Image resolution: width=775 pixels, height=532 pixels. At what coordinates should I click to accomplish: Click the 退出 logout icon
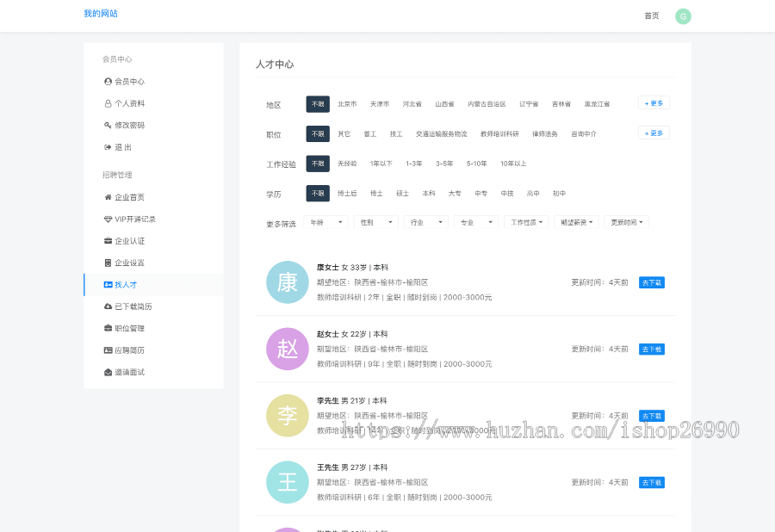[x=108, y=147]
